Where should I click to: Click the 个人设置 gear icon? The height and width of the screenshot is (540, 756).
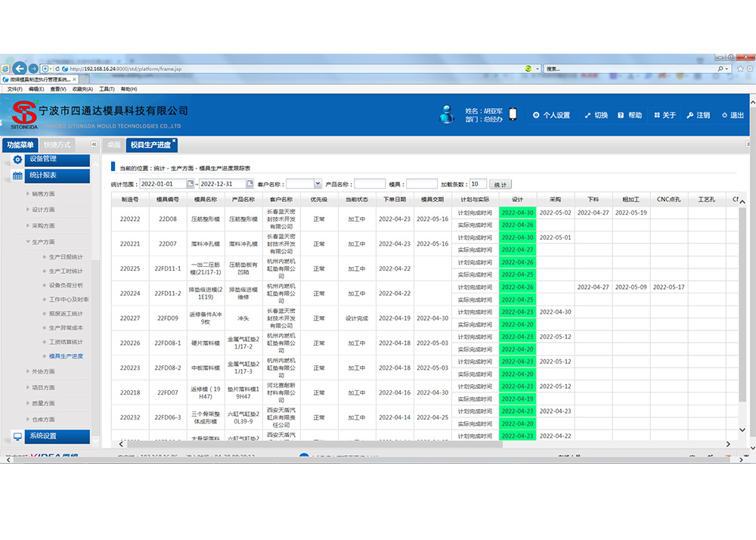[536, 116]
